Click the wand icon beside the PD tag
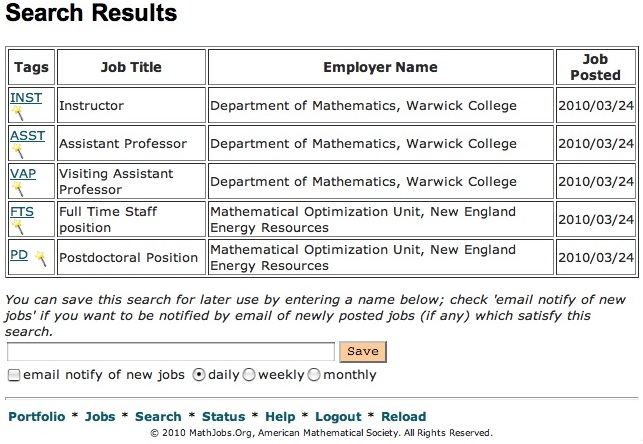This screenshot has height=444, width=643. pos(40,259)
